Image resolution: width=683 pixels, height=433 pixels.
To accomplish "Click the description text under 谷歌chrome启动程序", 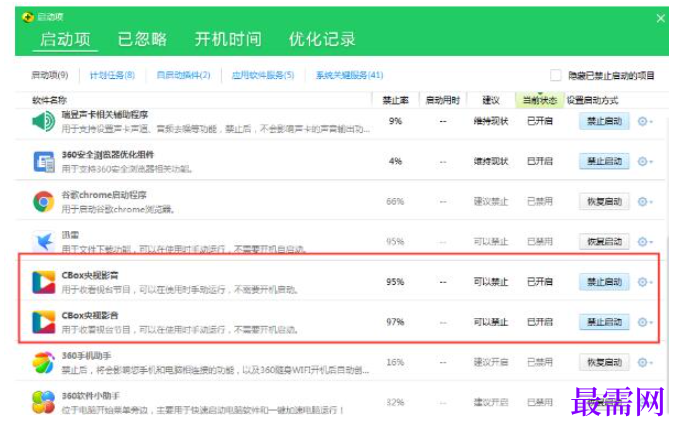I will [x=118, y=210].
